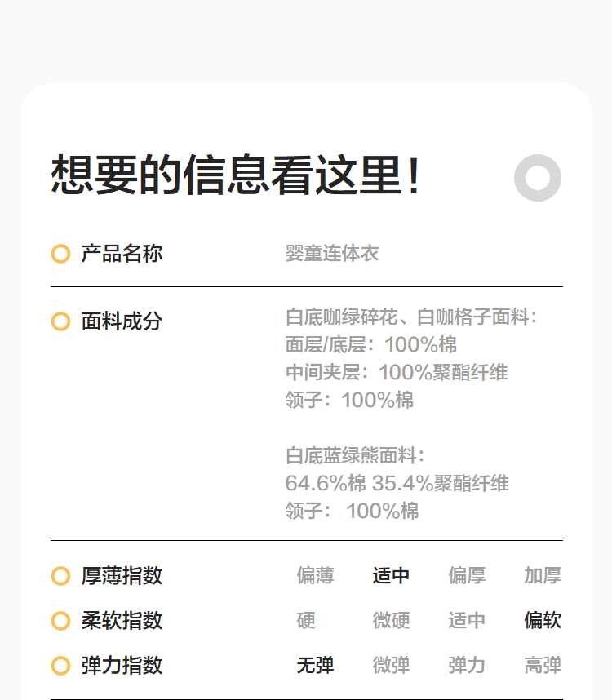Choose 加厚 thickness option
The image size is (612, 700).
(543, 576)
